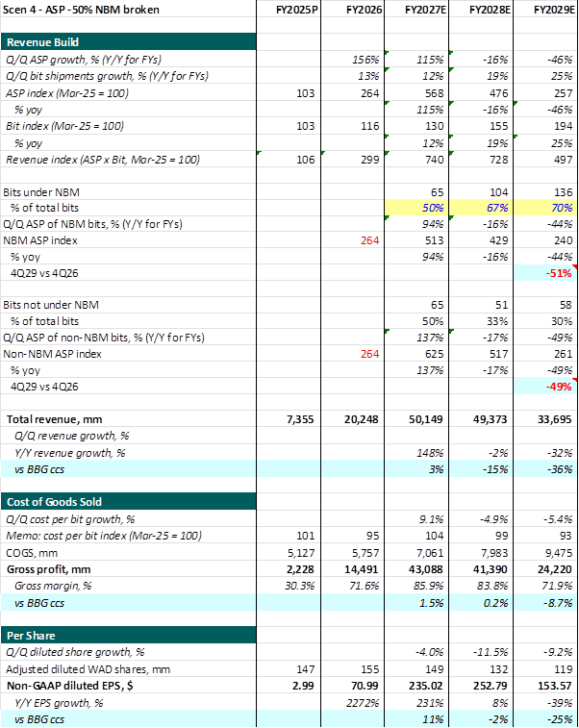Select Bits under NBM value 136
This screenshot has width=579, height=728.
(564, 192)
